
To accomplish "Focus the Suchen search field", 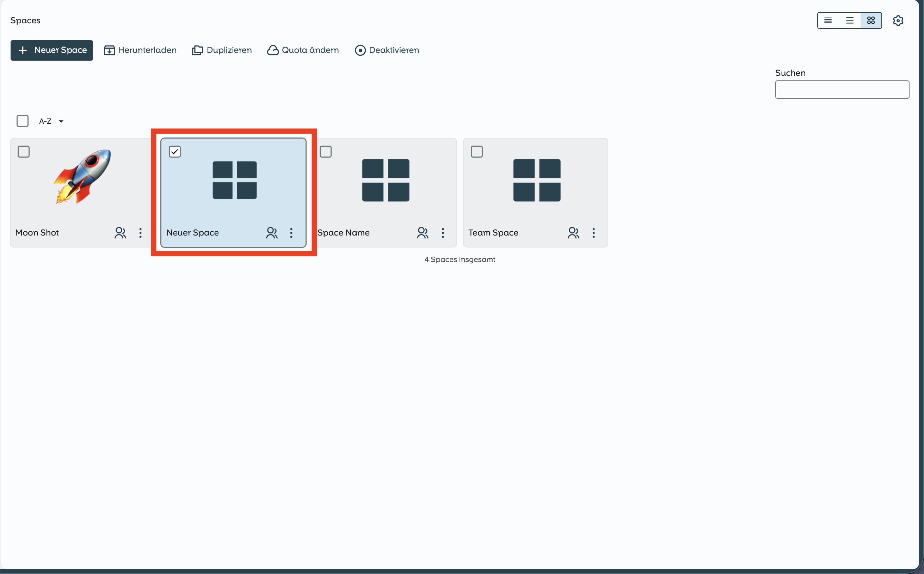I will click(x=842, y=90).
